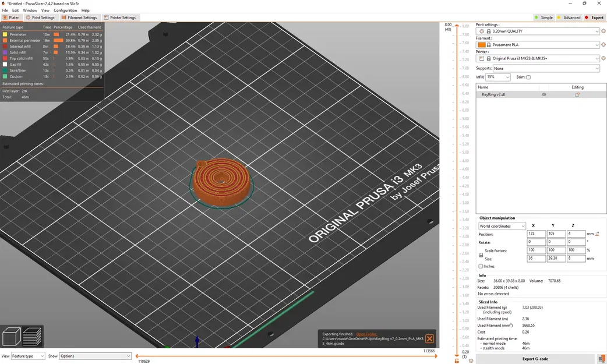Click Scale factors X field
Image resolution: width=607 pixels, height=364 pixels.
coord(536,250)
